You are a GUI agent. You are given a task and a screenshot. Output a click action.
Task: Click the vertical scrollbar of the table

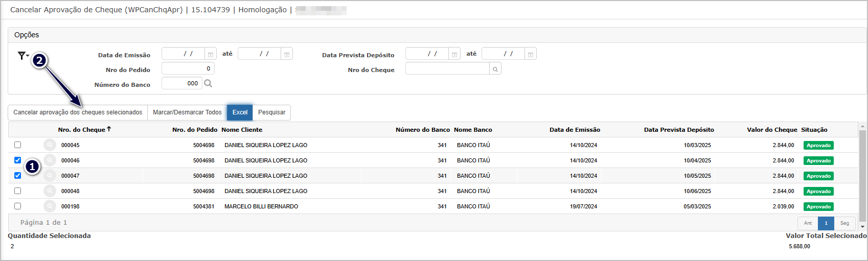coord(863,174)
